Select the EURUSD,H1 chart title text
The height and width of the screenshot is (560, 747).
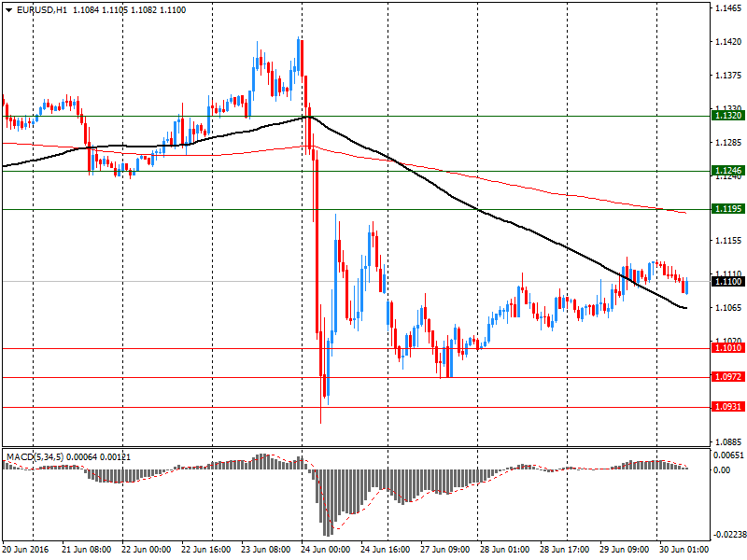click(x=42, y=10)
